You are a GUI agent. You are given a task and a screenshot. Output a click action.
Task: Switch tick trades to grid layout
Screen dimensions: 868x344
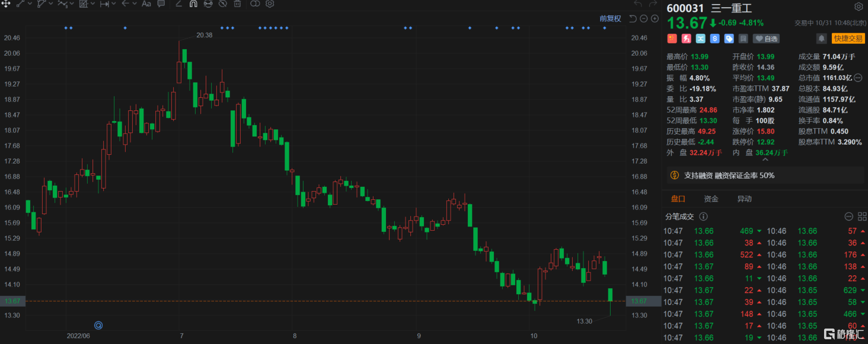863,217
